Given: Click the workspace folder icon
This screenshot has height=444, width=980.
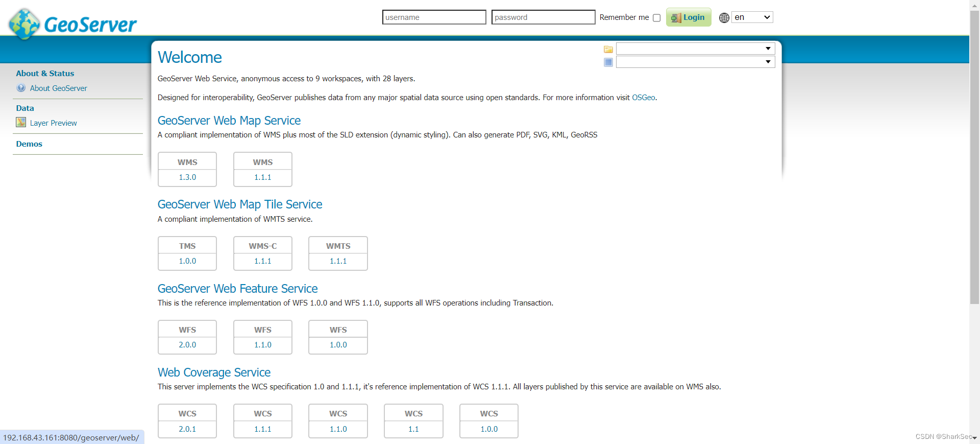Looking at the screenshot, I should pos(608,49).
